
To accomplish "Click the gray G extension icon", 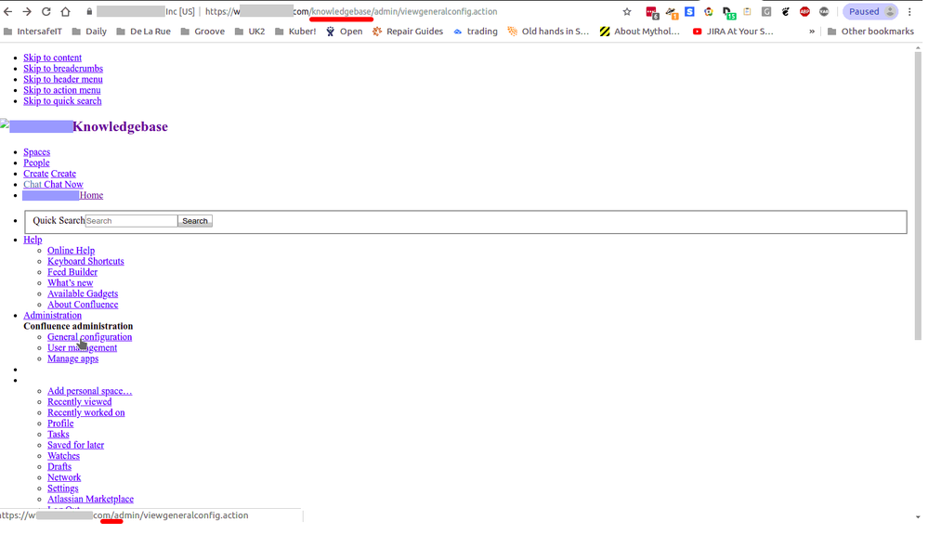I will click(x=766, y=12).
